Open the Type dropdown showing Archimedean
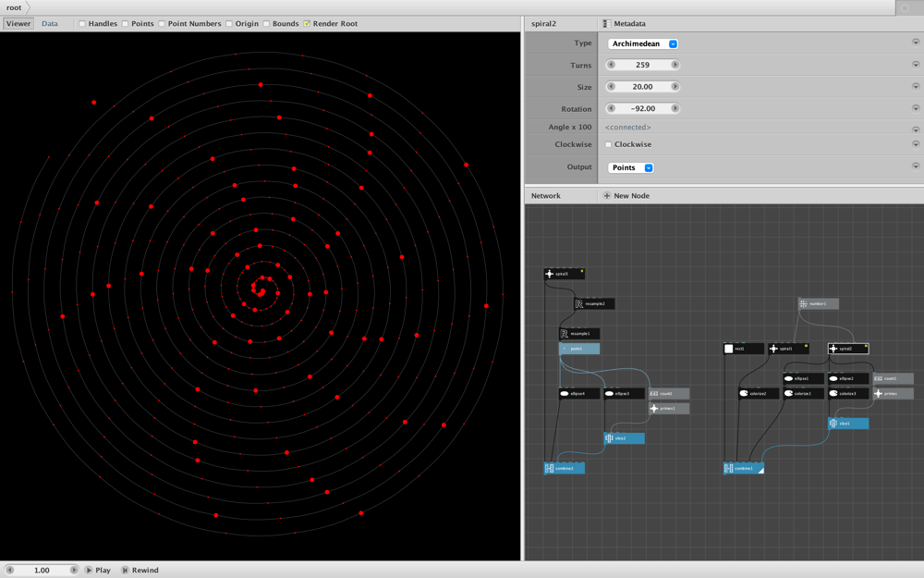This screenshot has width=924, height=578. [x=642, y=43]
